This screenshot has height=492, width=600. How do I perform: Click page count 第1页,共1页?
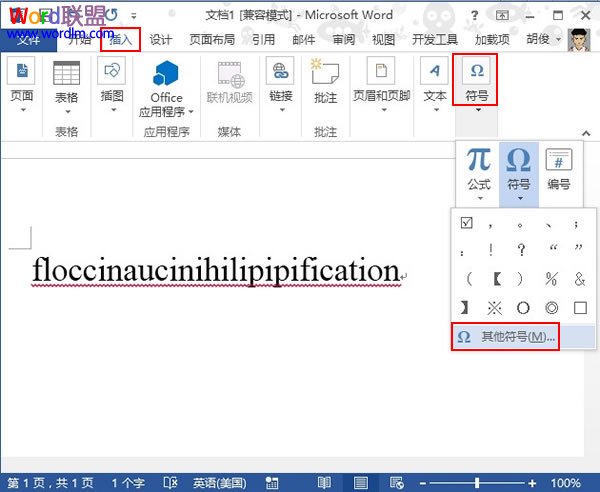pos(51,482)
